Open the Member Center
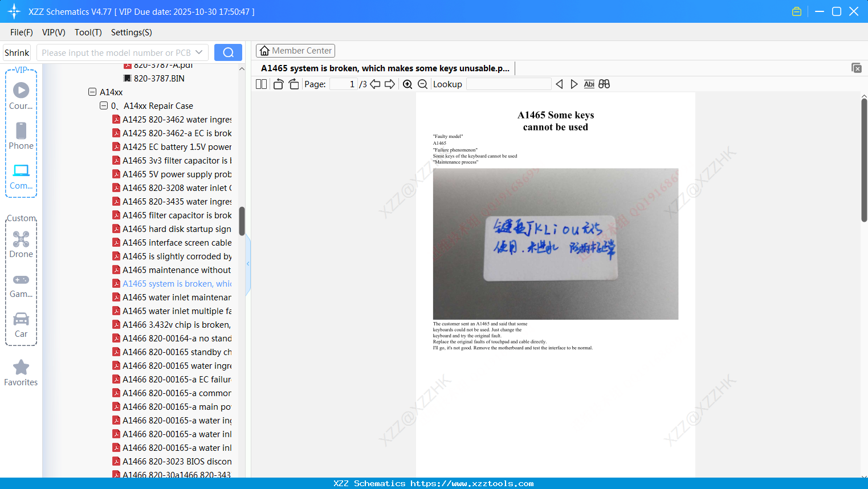The height and width of the screenshot is (489, 868). tap(295, 51)
